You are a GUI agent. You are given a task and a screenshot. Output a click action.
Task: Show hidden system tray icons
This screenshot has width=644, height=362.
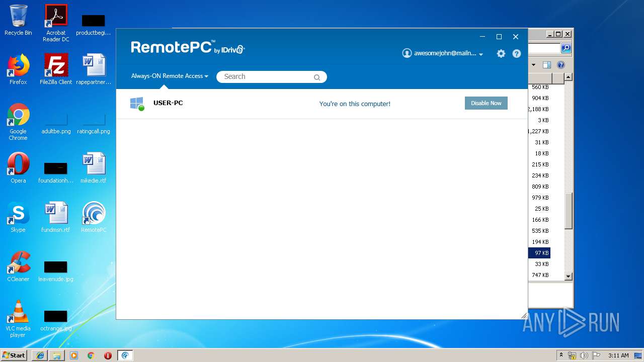tap(561, 355)
